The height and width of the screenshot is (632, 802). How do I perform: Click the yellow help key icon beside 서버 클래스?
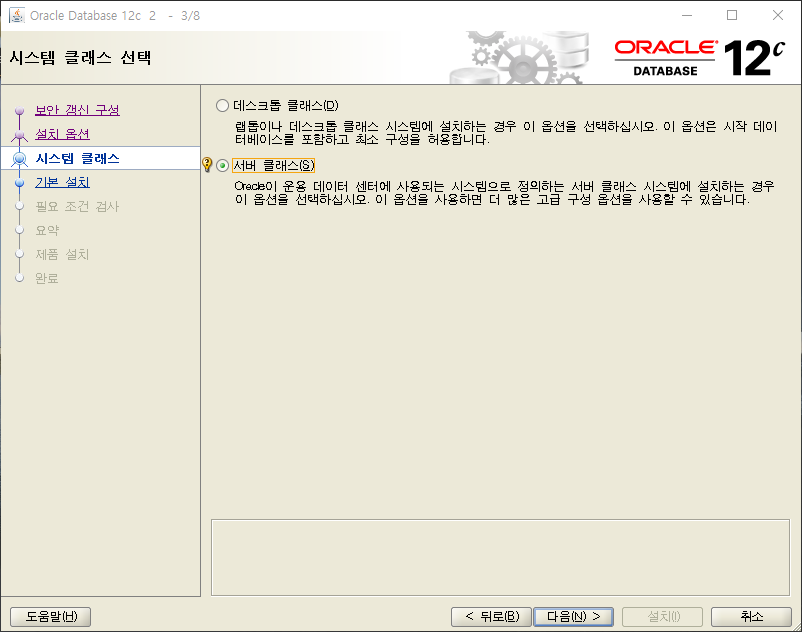click(x=207, y=164)
